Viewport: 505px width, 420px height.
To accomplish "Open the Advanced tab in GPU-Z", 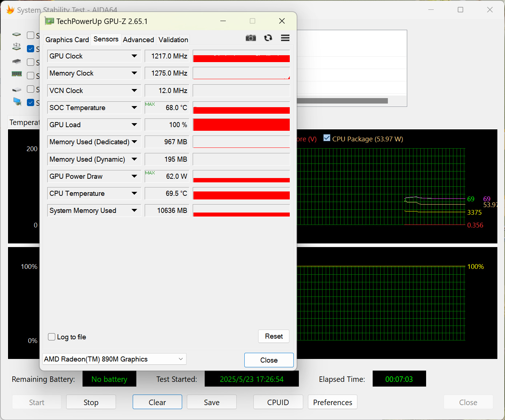I will 138,40.
